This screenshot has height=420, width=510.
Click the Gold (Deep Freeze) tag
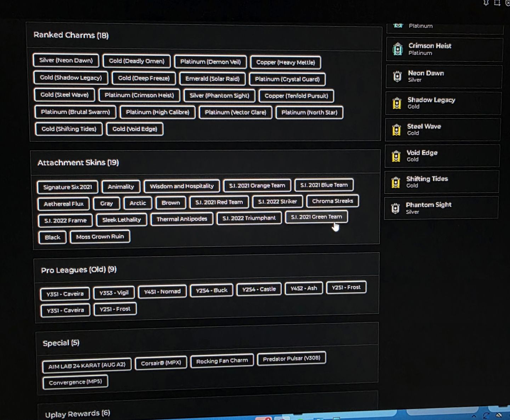144,78
